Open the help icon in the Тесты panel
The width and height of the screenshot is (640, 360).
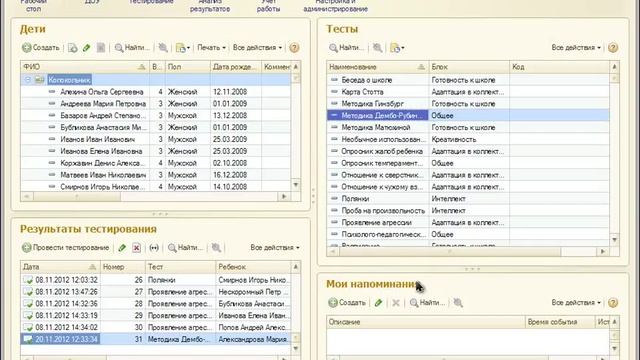point(612,48)
